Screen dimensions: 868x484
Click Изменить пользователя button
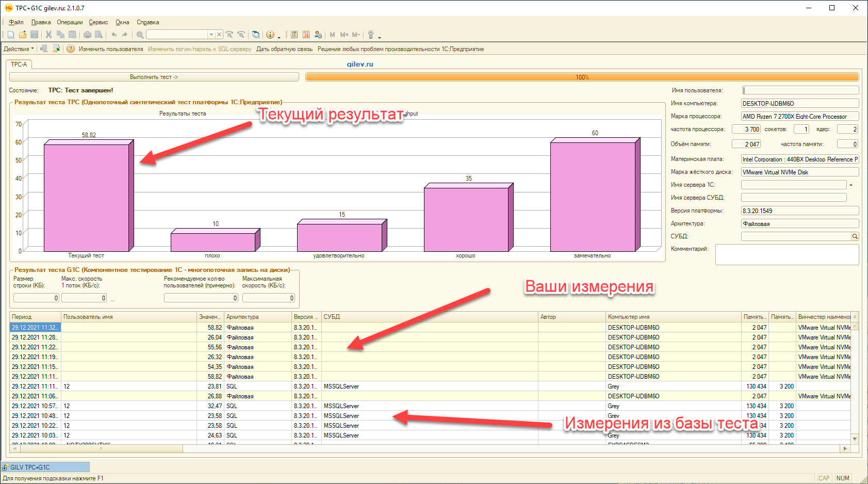click(111, 49)
